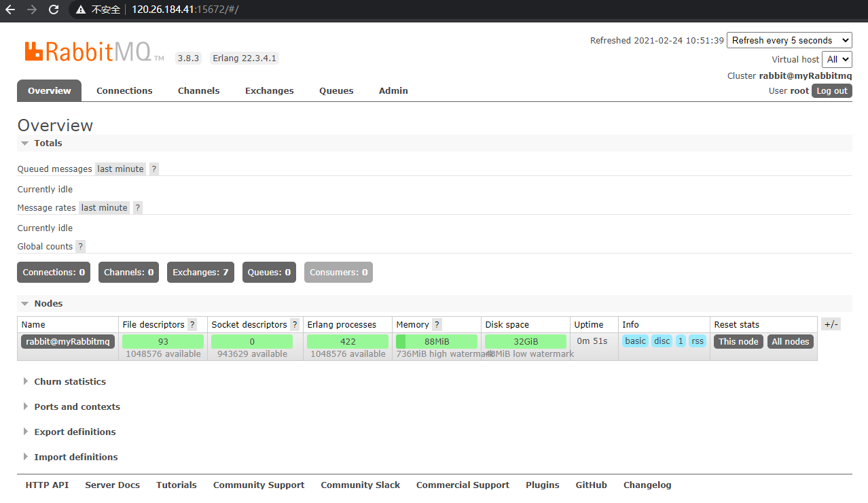The height and width of the screenshot is (503, 868).
Task: Open the rabbit@myRabbitmq node details
Action: [68, 341]
